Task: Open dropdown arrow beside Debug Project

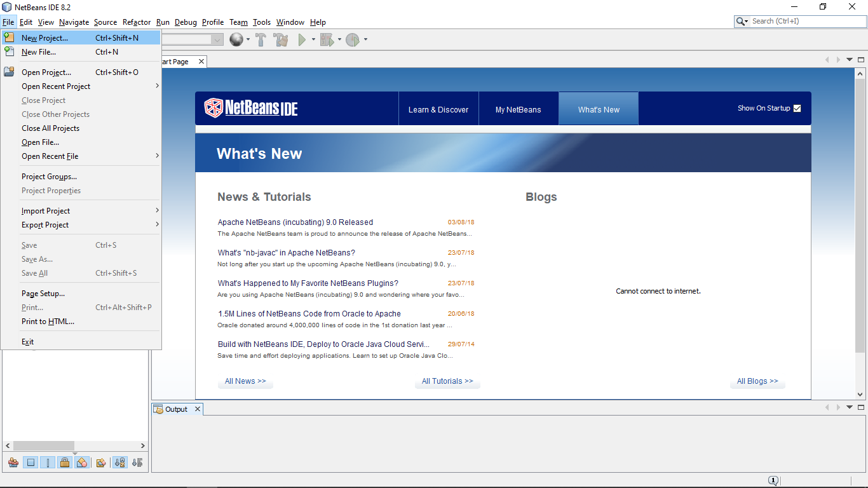Action: [x=339, y=39]
